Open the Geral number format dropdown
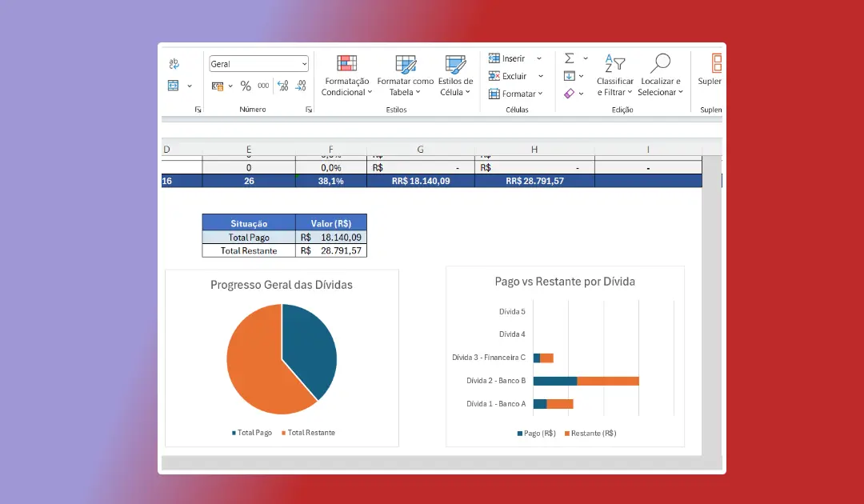This screenshot has width=864, height=504. (x=304, y=64)
